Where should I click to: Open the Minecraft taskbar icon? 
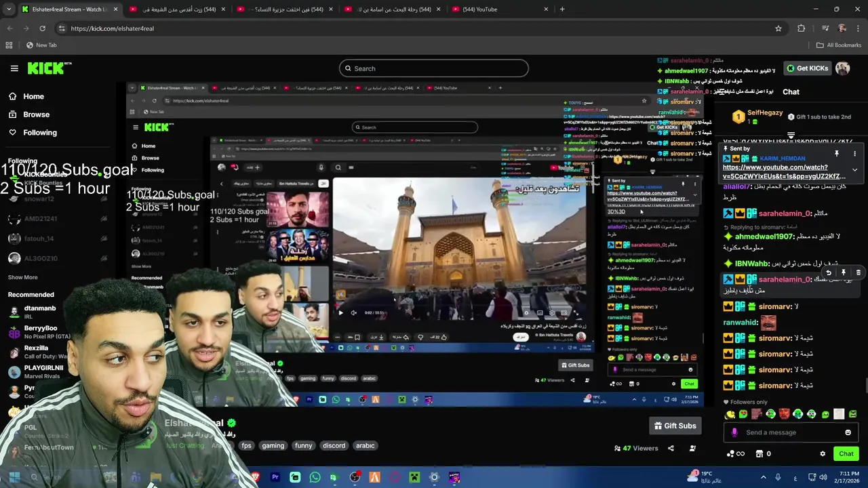tap(414, 477)
